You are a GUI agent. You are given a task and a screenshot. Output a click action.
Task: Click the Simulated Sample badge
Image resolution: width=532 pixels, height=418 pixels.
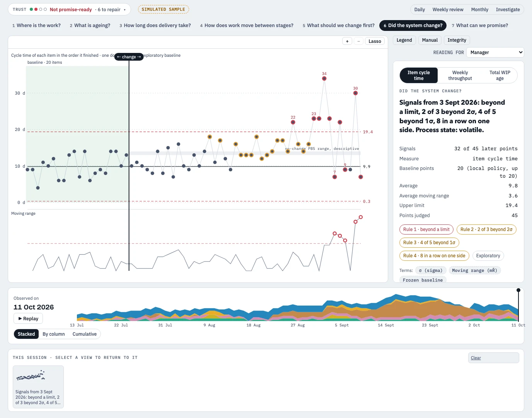(x=163, y=9)
